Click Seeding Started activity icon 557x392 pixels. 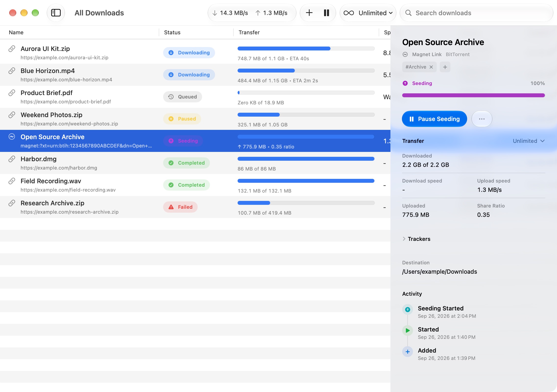point(408,309)
